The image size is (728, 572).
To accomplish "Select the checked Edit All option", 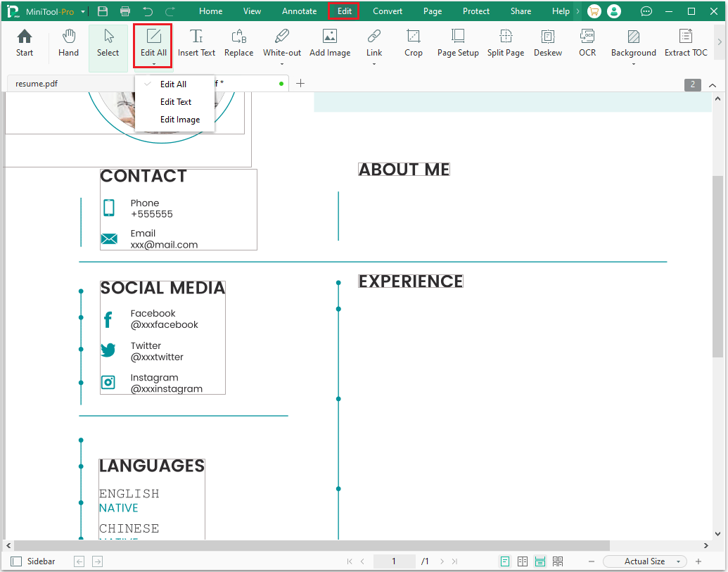I will pos(173,84).
